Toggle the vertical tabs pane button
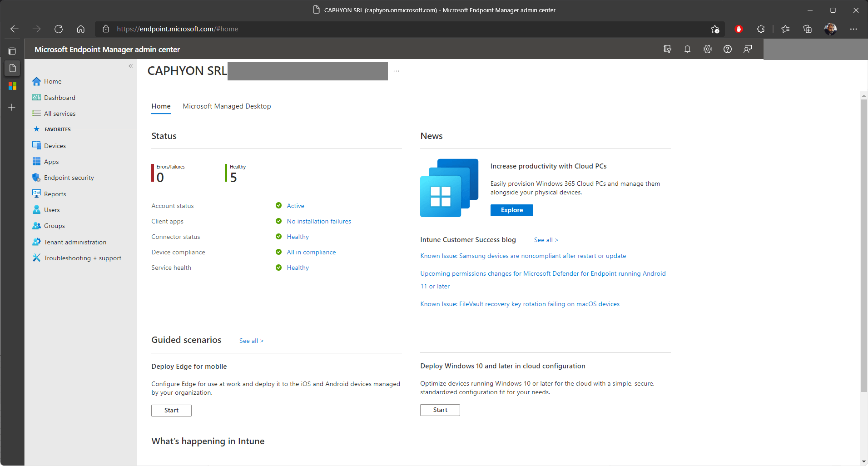 pyautogui.click(x=12, y=51)
